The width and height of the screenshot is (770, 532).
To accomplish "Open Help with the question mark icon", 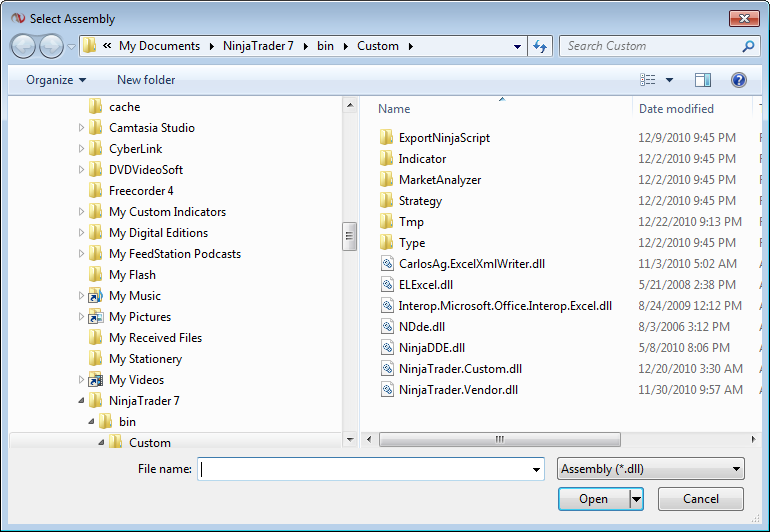I will [x=739, y=80].
